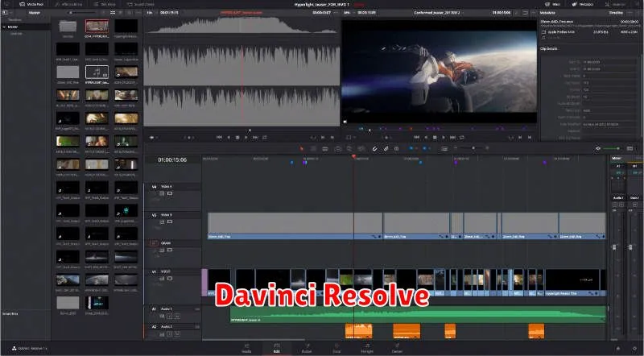Click the source viewer volume speaker icon
This screenshot has height=356, width=644.
[152, 137]
